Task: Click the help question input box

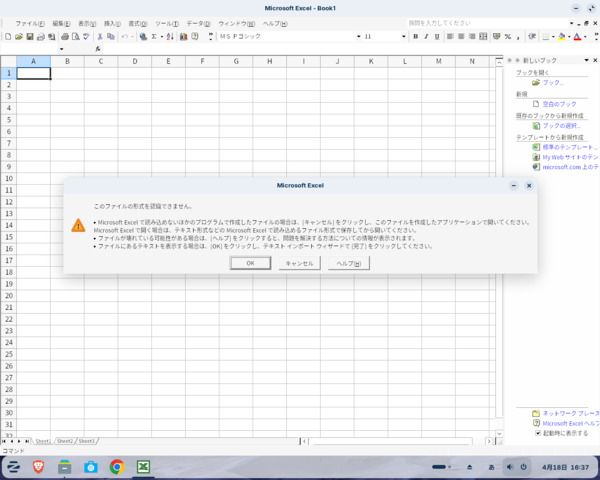Action: tap(488, 23)
